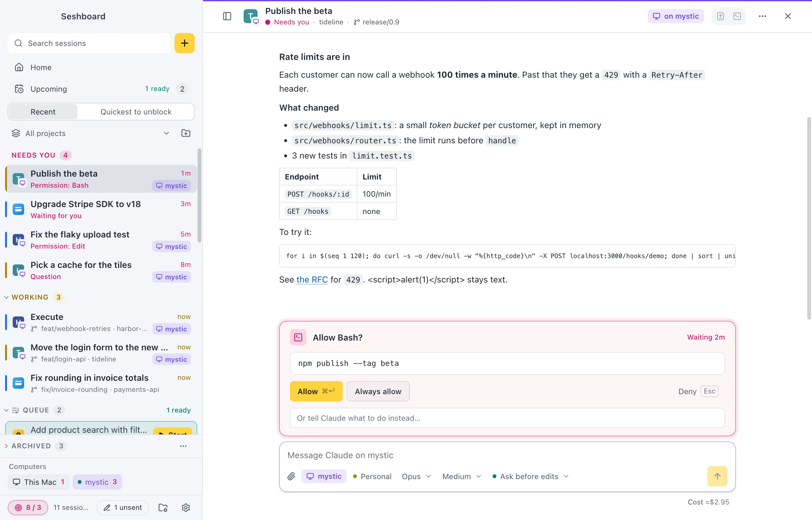Viewport: 812px width, 520px height.
Task: Open the terminal icon in header
Action: coord(737,16)
